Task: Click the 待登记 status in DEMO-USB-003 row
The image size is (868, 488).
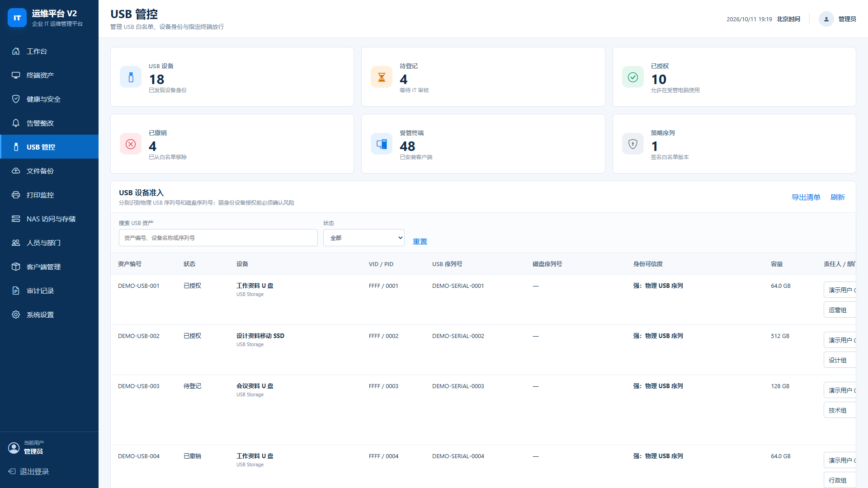Action: (x=192, y=386)
